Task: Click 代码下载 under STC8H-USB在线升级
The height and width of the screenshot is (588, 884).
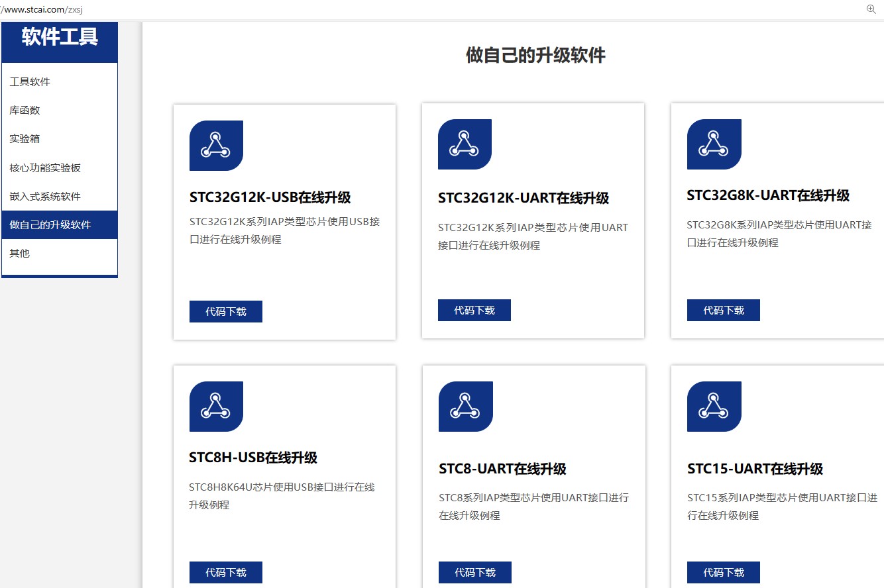Action: coord(226,573)
